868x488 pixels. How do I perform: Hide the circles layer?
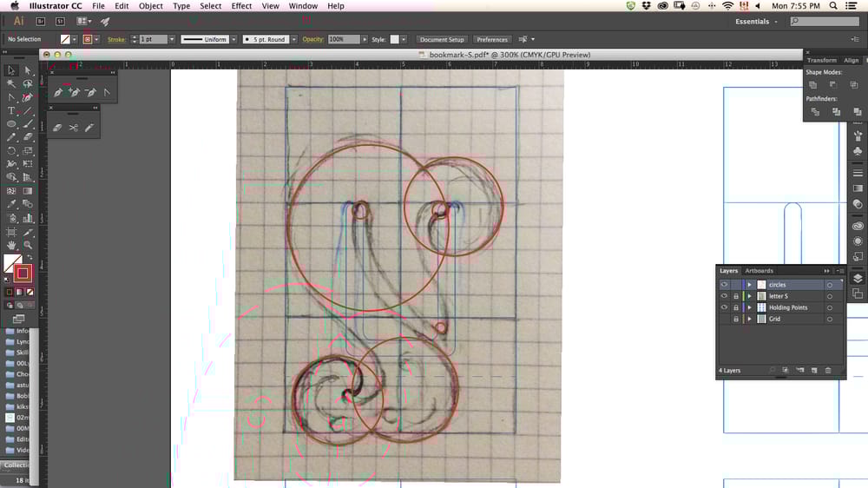click(724, 285)
